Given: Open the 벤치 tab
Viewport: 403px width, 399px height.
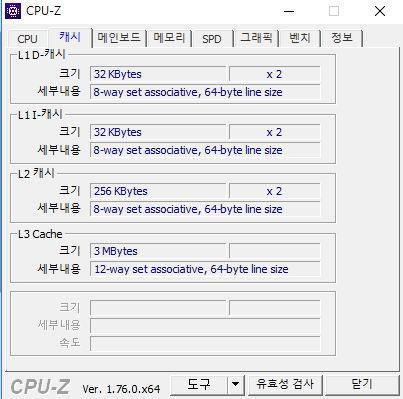Looking at the screenshot, I should [300, 38].
